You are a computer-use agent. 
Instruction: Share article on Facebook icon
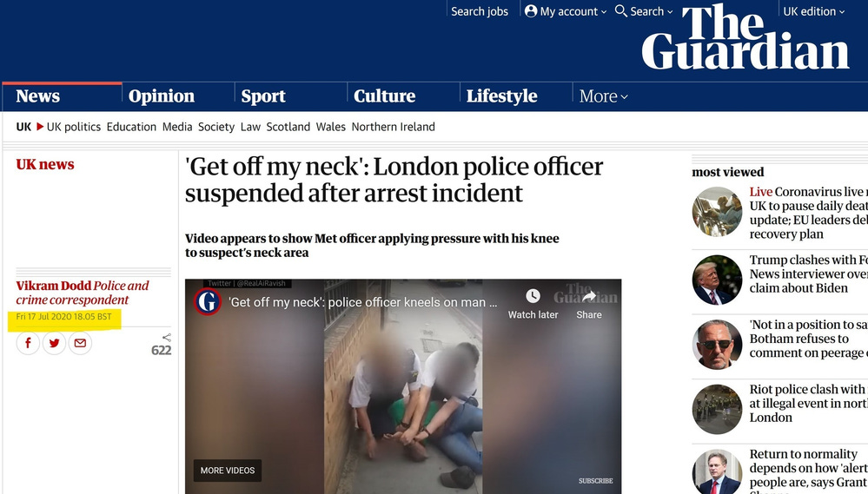click(28, 343)
